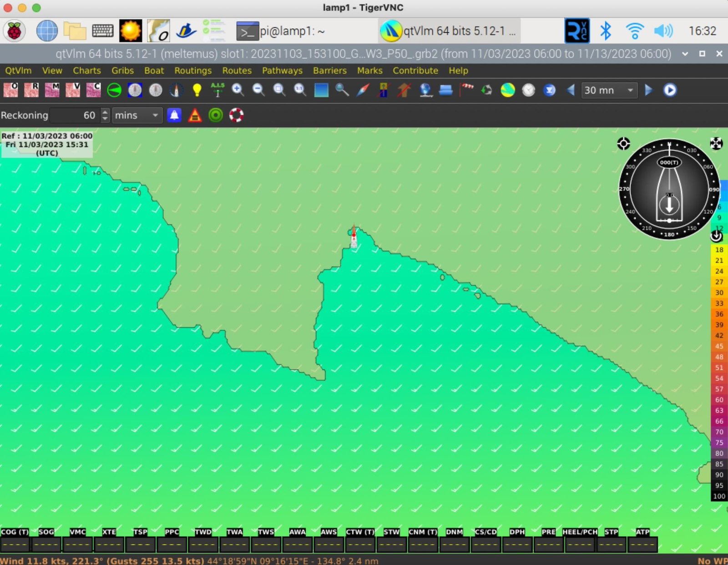The width and height of the screenshot is (728, 565).
Task: Decrease Reckoning value with the down stepper
Action: coord(105,119)
